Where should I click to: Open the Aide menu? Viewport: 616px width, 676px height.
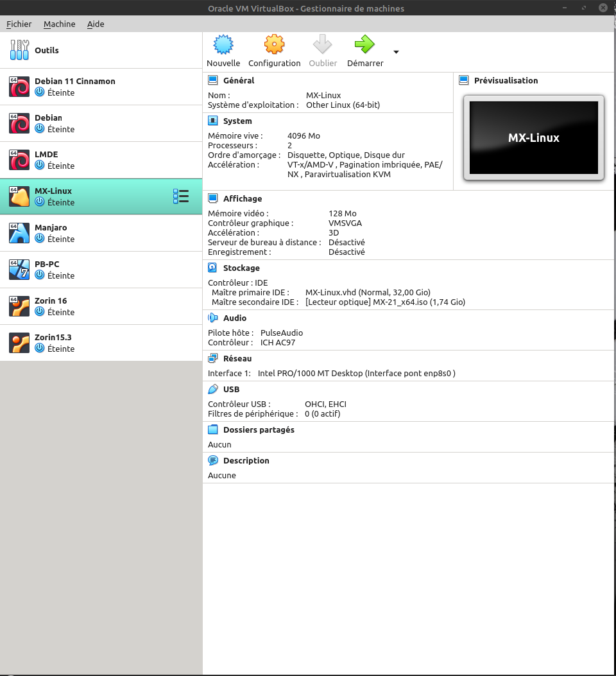tap(96, 24)
